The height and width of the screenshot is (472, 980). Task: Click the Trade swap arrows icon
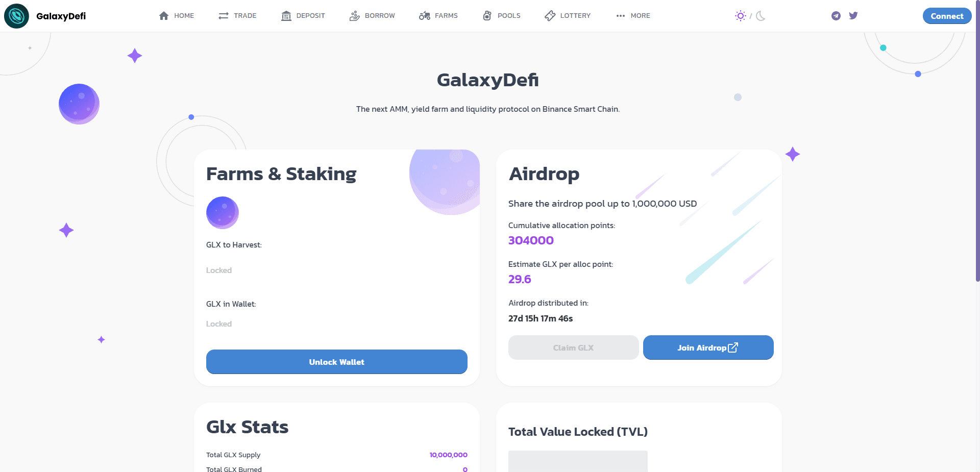coord(223,16)
